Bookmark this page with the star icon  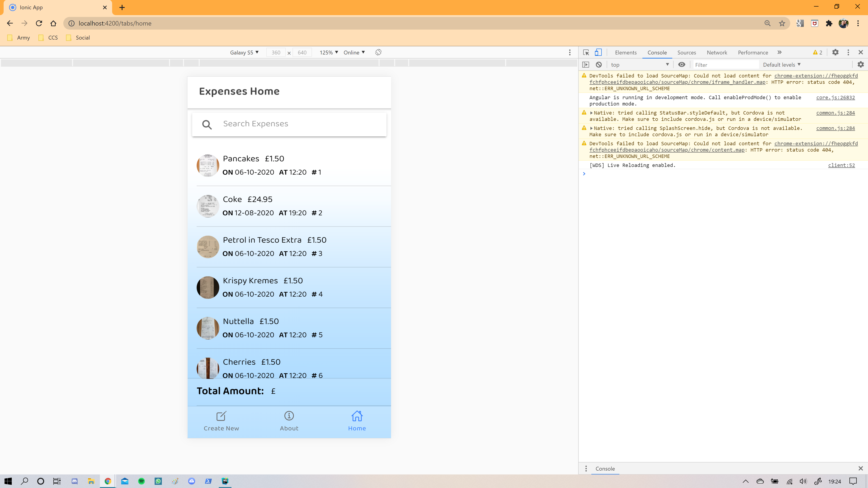pos(782,23)
